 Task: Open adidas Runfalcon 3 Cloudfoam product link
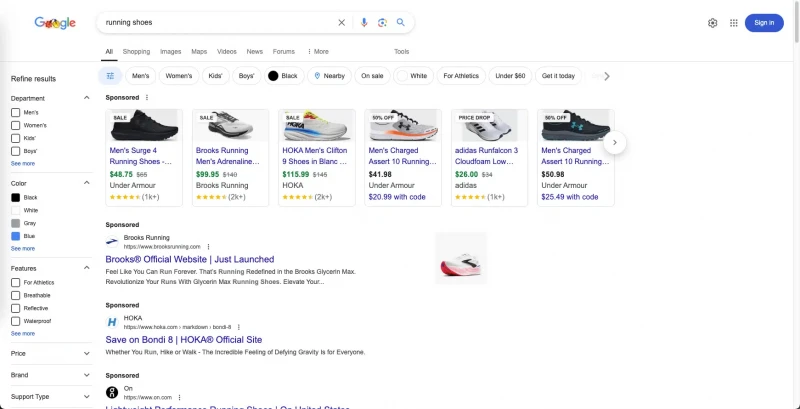(487, 156)
